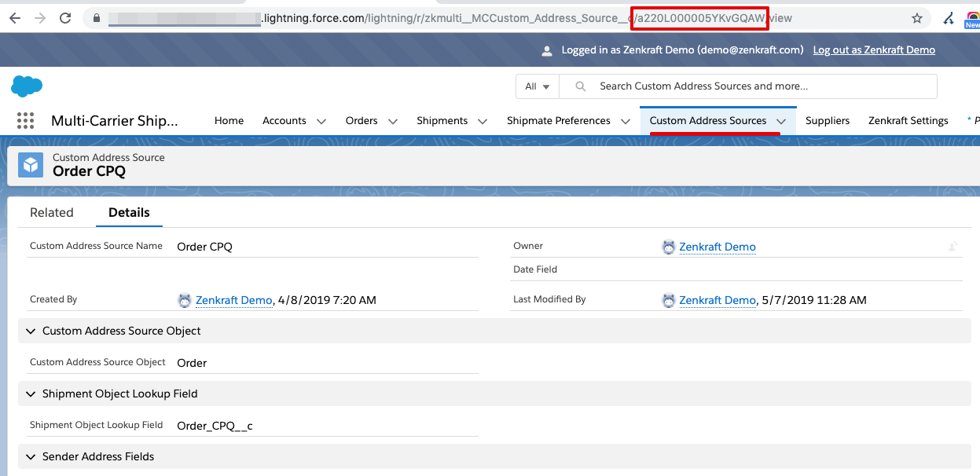Open the Shipments tab

(442, 121)
